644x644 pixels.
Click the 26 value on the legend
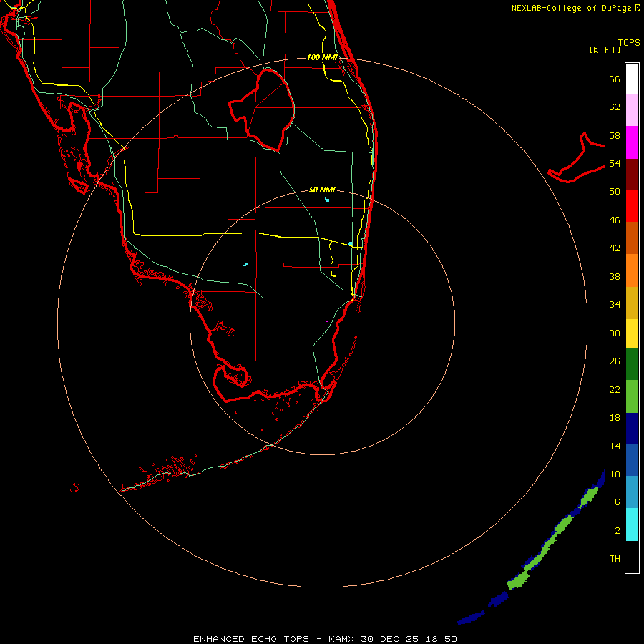click(x=615, y=361)
